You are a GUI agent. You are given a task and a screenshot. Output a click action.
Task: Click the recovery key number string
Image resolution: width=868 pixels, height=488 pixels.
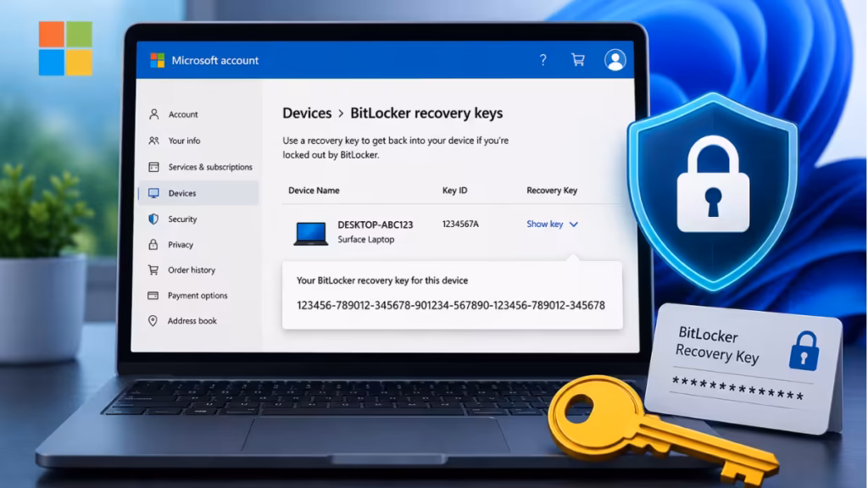pyautogui.click(x=451, y=305)
